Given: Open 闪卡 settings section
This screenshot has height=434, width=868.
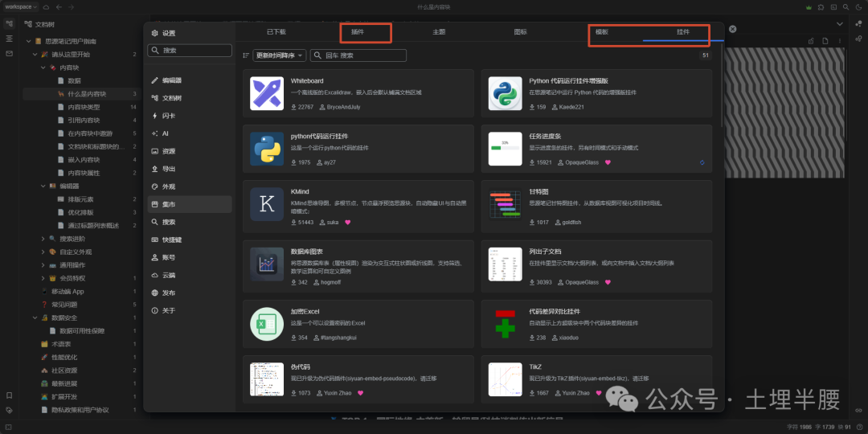Looking at the screenshot, I should pyautogui.click(x=190, y=116).
